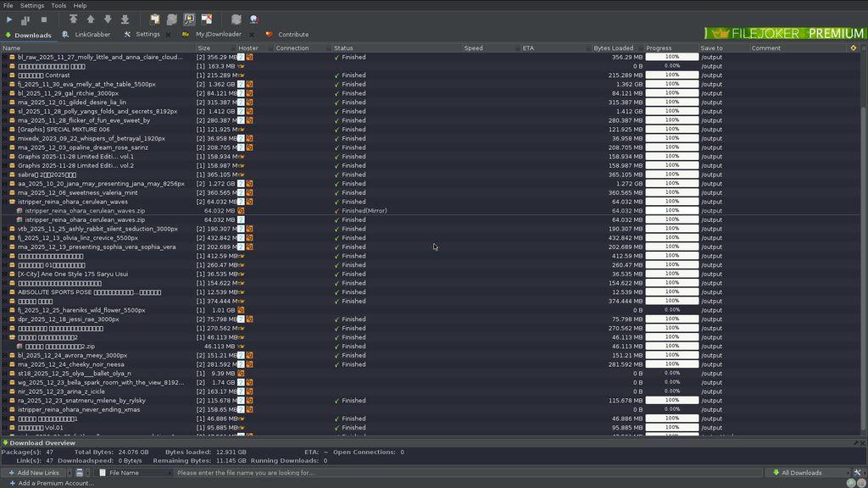
Task: Click the reconnect icon in the toolbar
Action: point(236,19)
